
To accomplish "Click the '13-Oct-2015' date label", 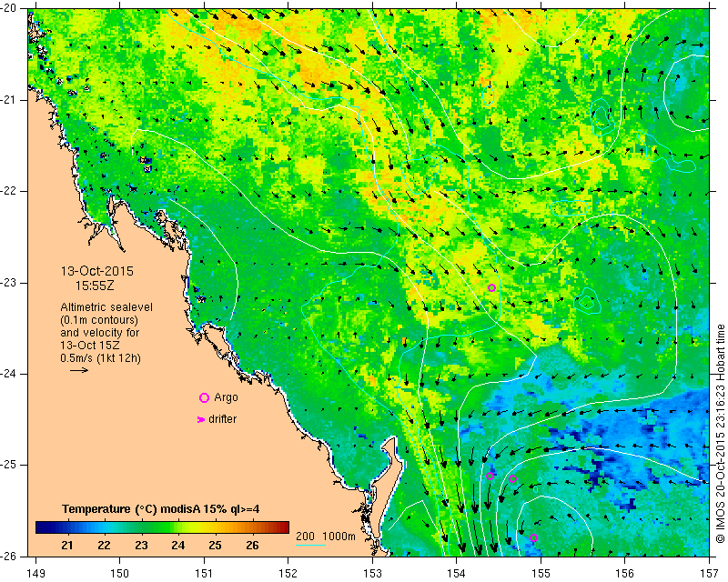I will click(x=97, y=271).
